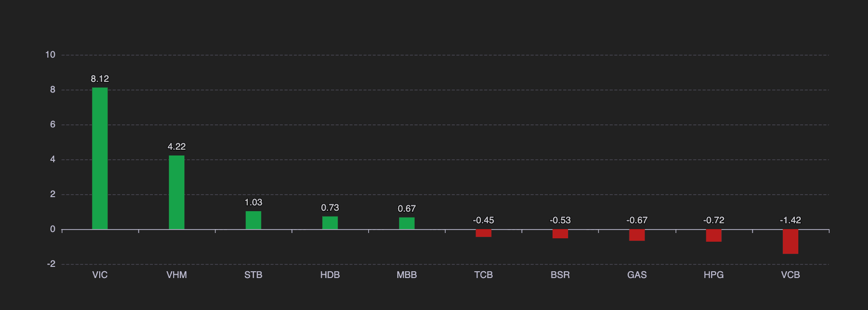The image size is (868, 310).
Task: Click the red TCB bar
Action: (x=483, y=233)
